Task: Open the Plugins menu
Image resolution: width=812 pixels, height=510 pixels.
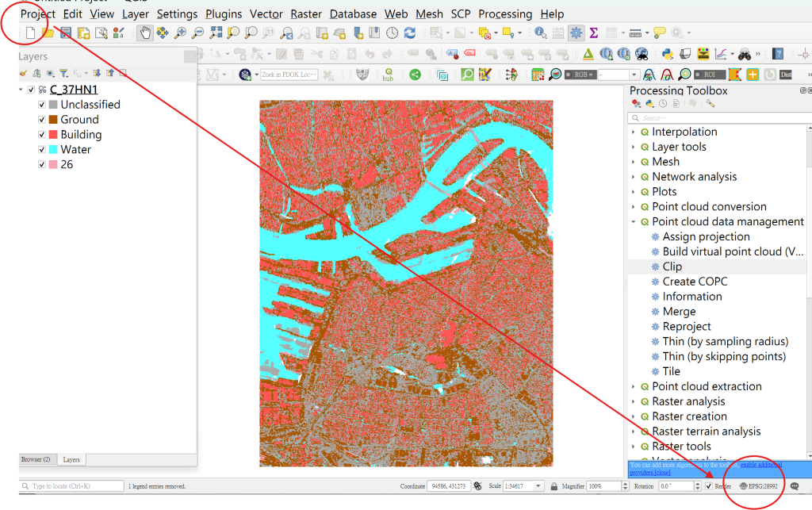Action: click(224, 14)
